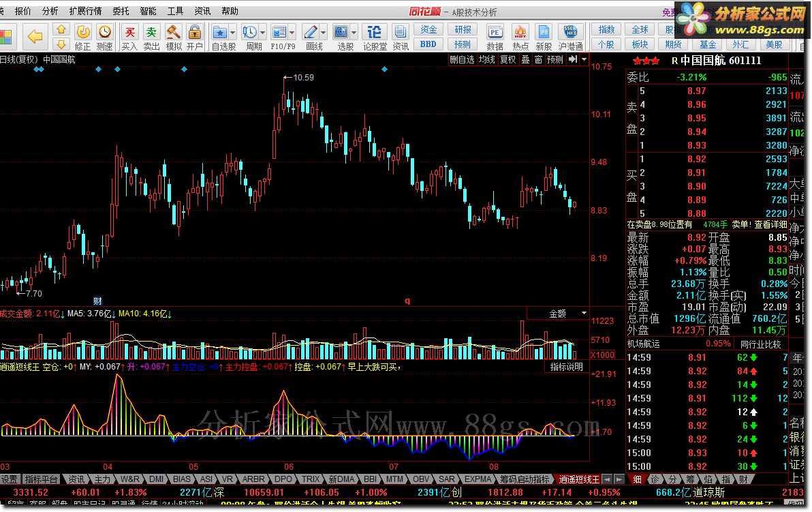
Task: Toggle 复权 price adjustment on chart
Action: pyautogui.click(x=508, y=59)
